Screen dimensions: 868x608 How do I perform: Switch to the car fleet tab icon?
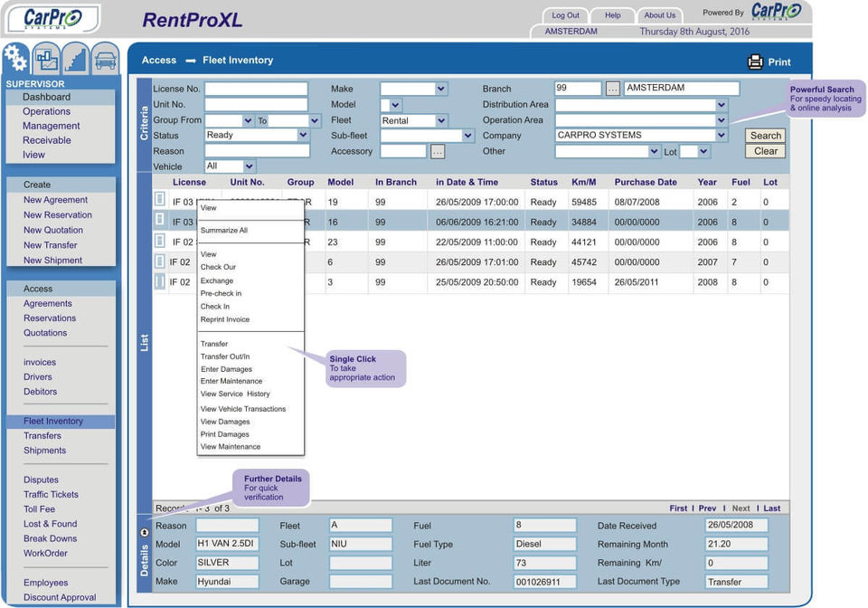(x=105, y=60)
